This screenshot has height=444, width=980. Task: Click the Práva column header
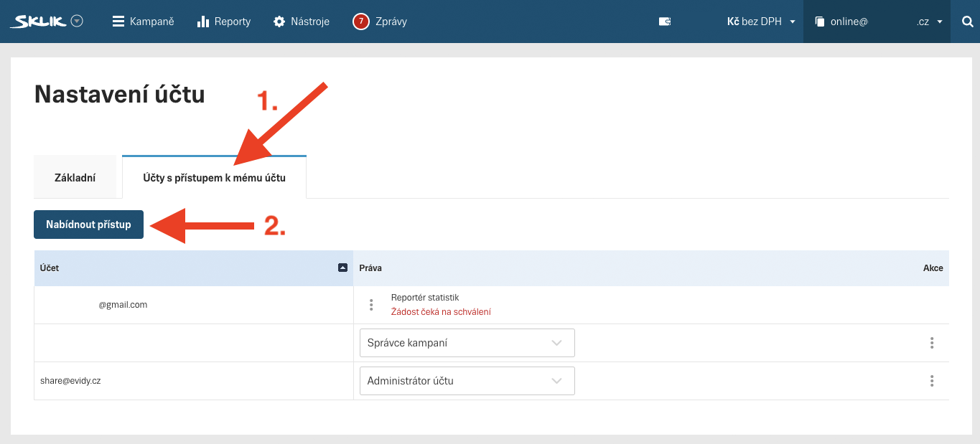tap(370, 268)
